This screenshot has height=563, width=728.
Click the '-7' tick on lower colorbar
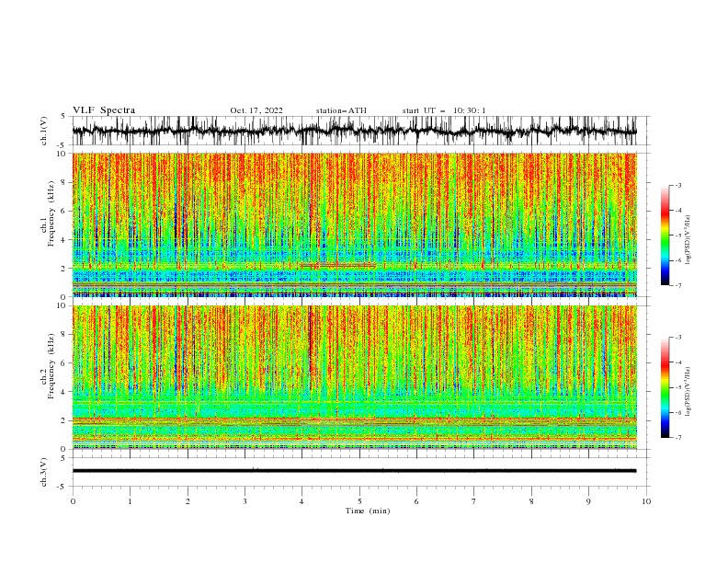677,437
